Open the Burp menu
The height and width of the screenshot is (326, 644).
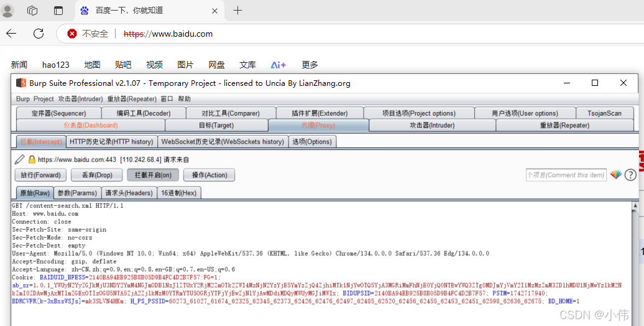tap(23, 99)
